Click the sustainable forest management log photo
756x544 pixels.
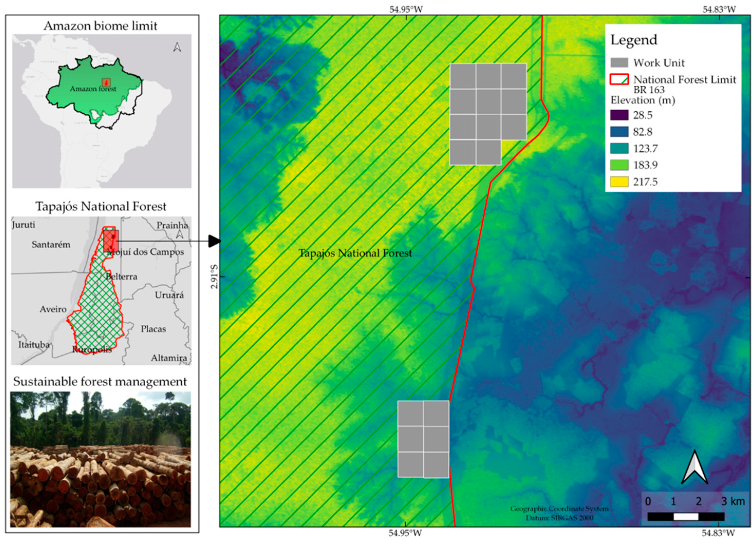[100, 459]
